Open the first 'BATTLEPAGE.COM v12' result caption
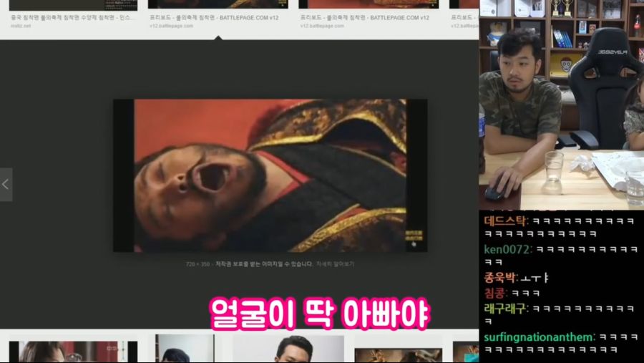Screen dimensions: 644x363 [x=218, y=17]
